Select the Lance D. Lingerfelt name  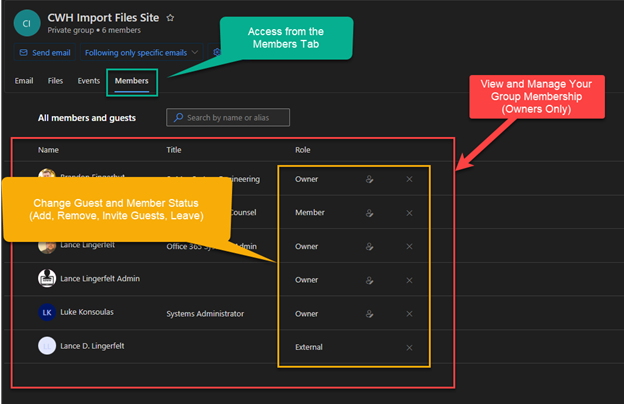click(92, 346)
